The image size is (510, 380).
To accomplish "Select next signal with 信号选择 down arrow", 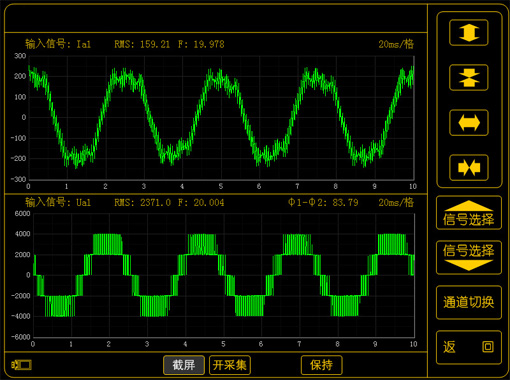I will tap(469, 257).
